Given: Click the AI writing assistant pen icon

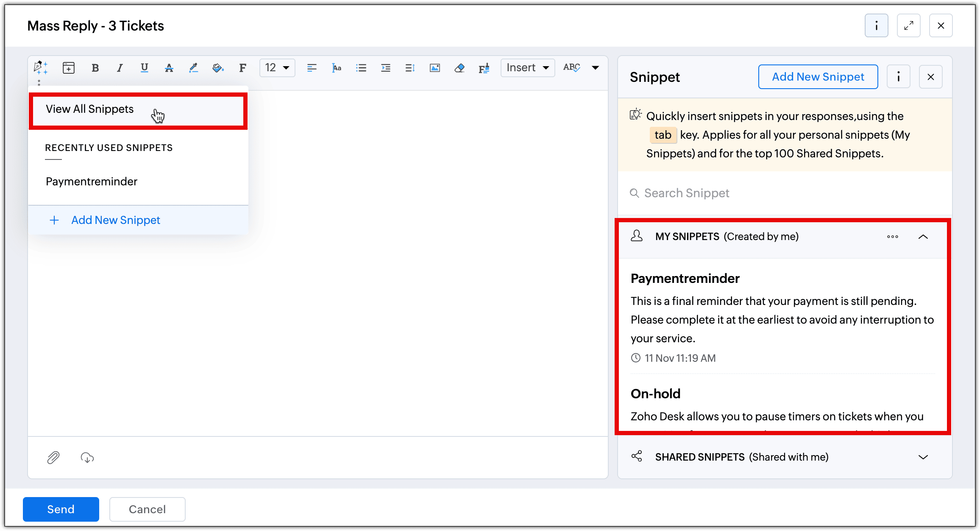Looking at the screenshot, I should tap(40, 67).
